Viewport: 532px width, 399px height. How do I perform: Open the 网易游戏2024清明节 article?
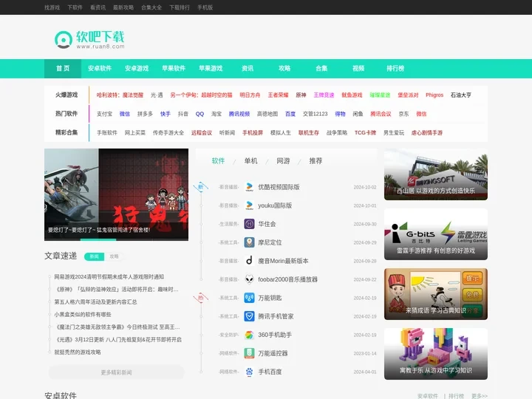click(x=109, y=277)
